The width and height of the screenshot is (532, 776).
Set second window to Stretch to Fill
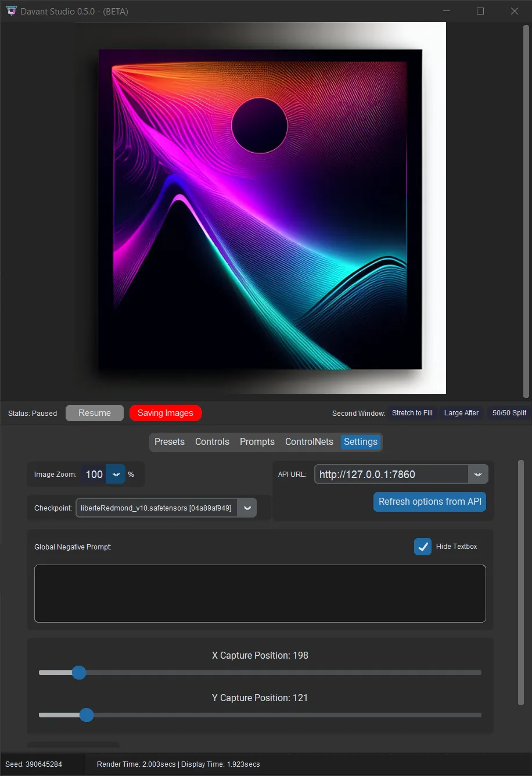[412, 413]
